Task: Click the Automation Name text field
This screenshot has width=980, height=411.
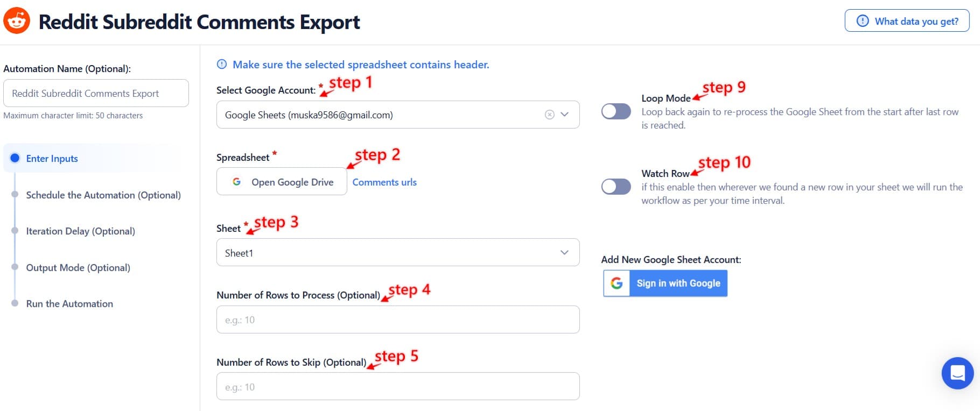Action: (96, 93)
